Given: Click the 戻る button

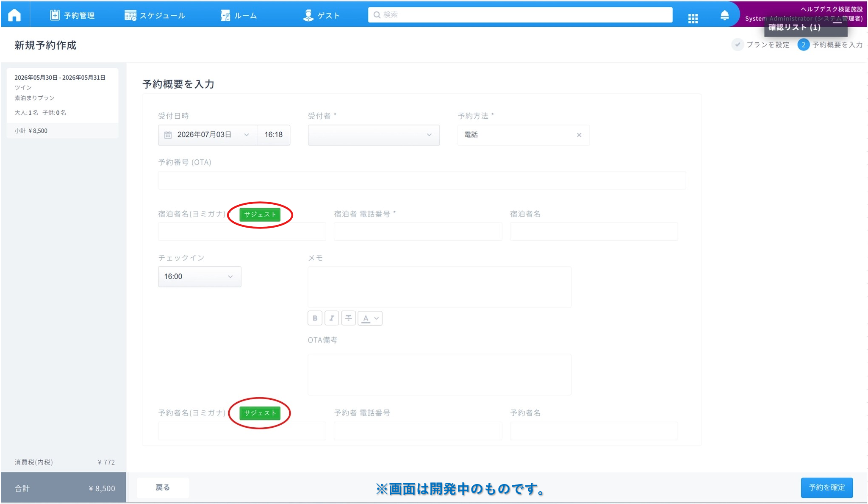Looking at the screenshot, I should point(163,487).
